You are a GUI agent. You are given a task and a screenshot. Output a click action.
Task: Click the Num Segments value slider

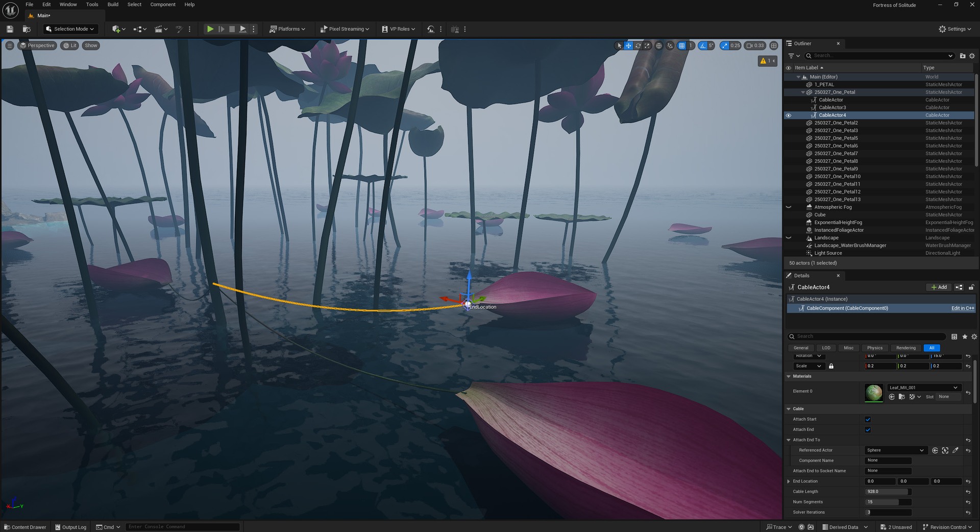point(888,502)
